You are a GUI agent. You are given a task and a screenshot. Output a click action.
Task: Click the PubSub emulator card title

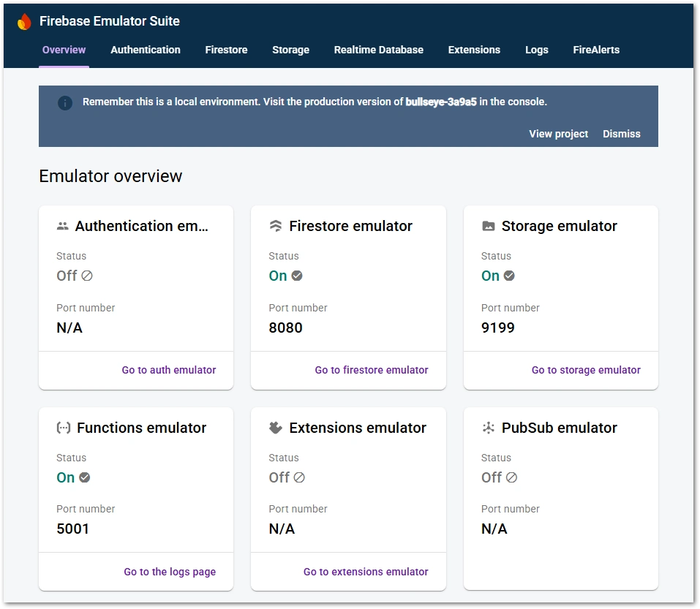(x=560, y=428)
